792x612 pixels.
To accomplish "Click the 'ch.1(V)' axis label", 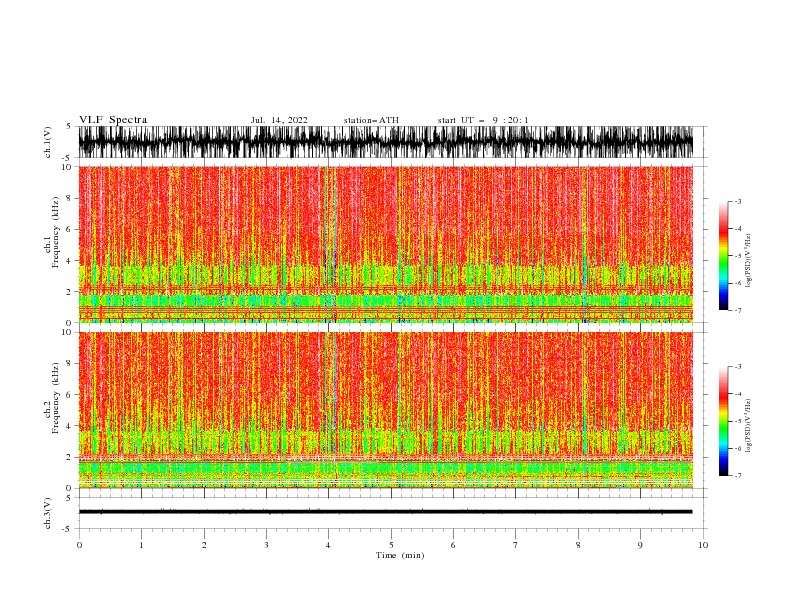I will point(48,142).
